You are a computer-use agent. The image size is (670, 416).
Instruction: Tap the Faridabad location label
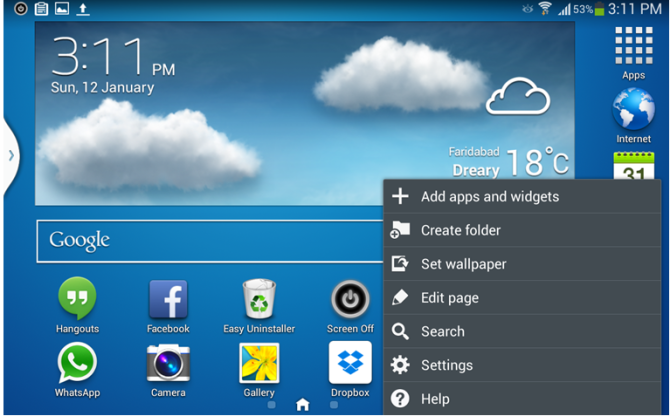pos(474,152)
